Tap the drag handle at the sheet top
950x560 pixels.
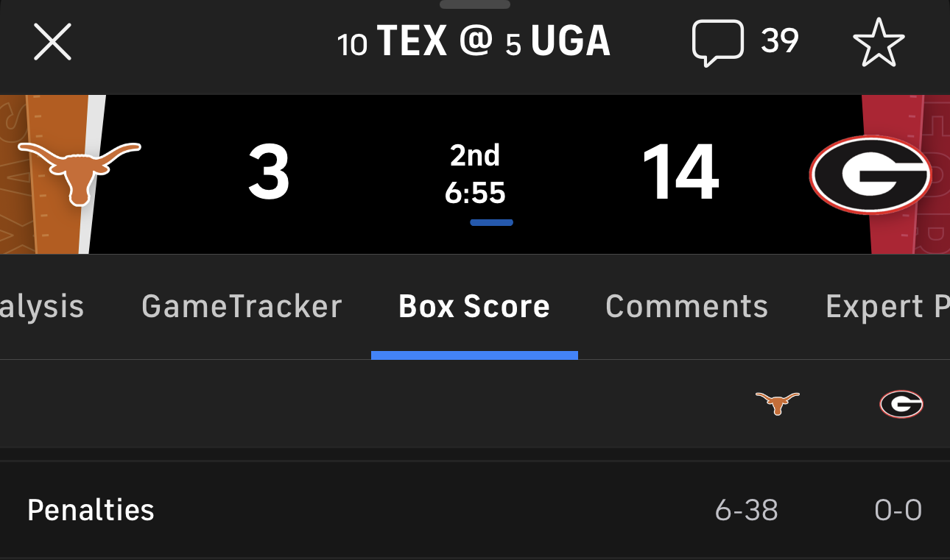pos(475,4)
